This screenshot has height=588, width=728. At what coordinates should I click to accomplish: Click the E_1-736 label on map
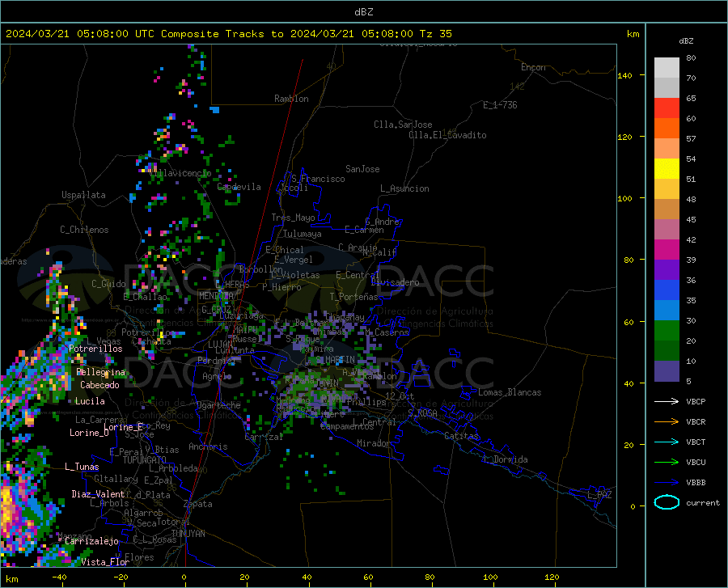[500, 105]
